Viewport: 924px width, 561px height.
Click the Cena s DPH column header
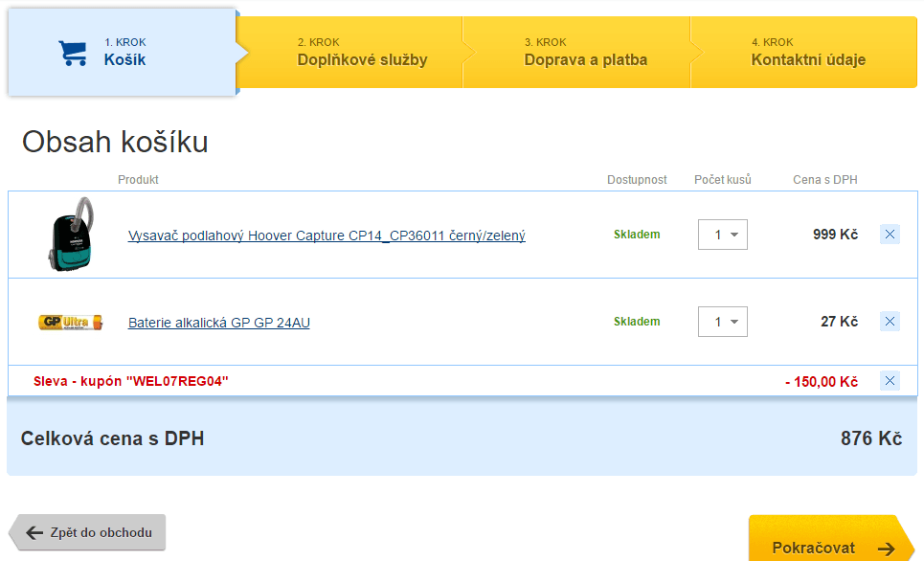pos(825,180)
